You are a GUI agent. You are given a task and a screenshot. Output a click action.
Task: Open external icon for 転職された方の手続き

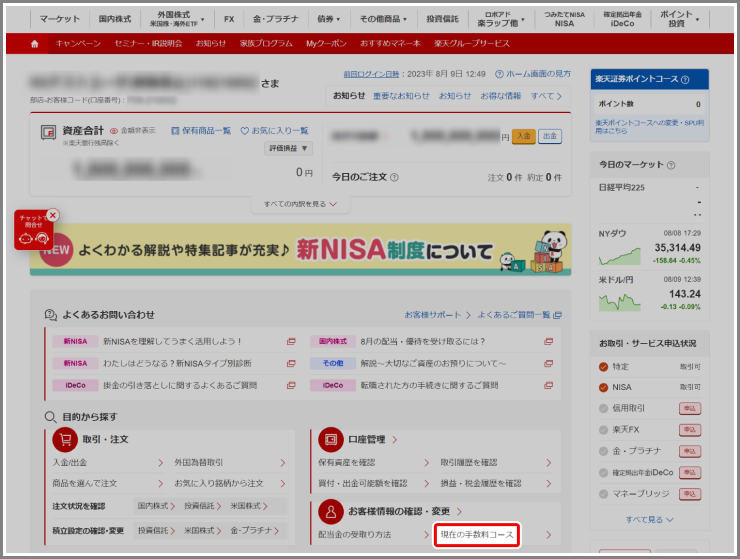click(548, 386)
